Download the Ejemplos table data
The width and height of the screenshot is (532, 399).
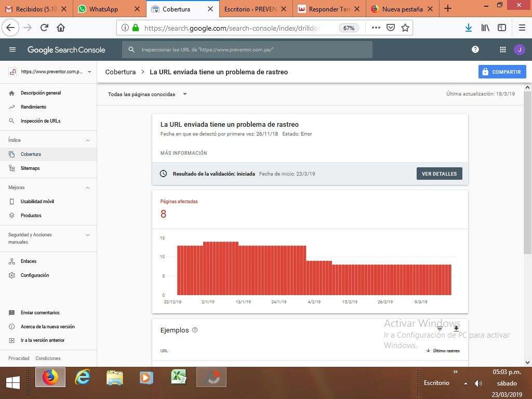click(456, 328)
